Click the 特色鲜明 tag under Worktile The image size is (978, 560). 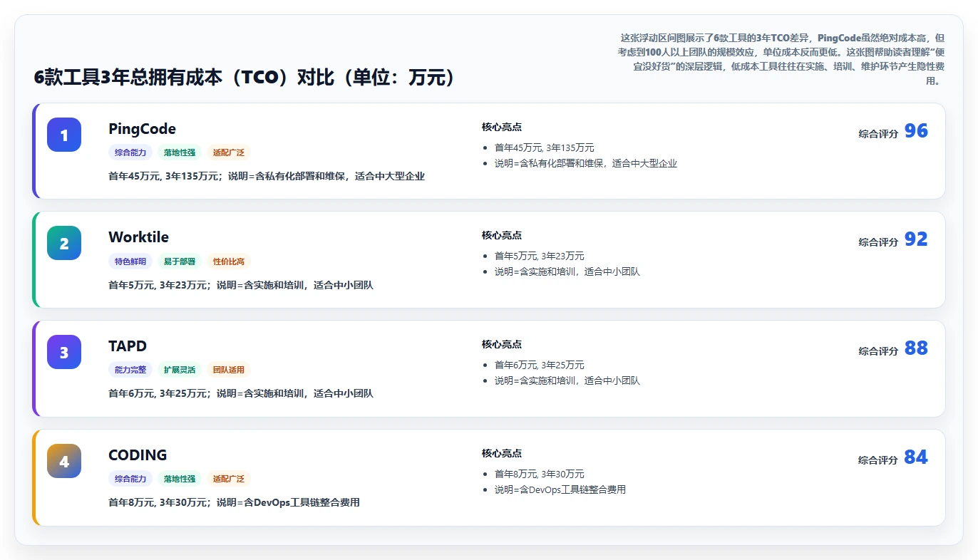(130, 261)
